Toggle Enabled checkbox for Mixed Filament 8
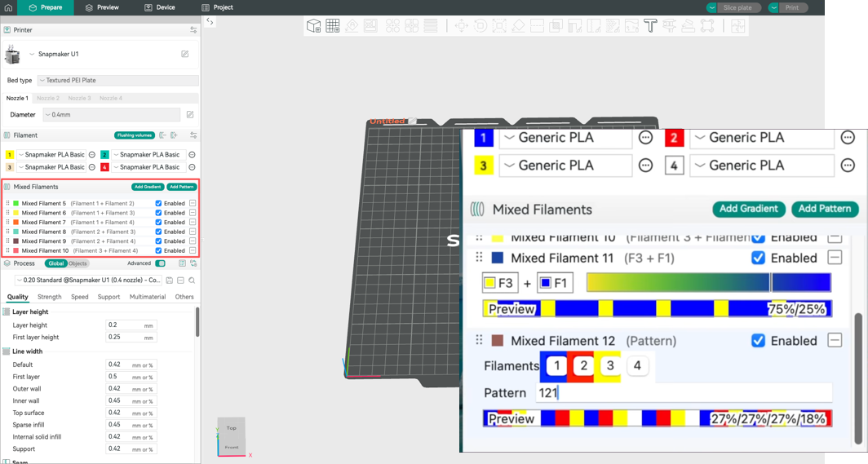Image resolution: width=868 pixels, height=464 pixels. 158,232
